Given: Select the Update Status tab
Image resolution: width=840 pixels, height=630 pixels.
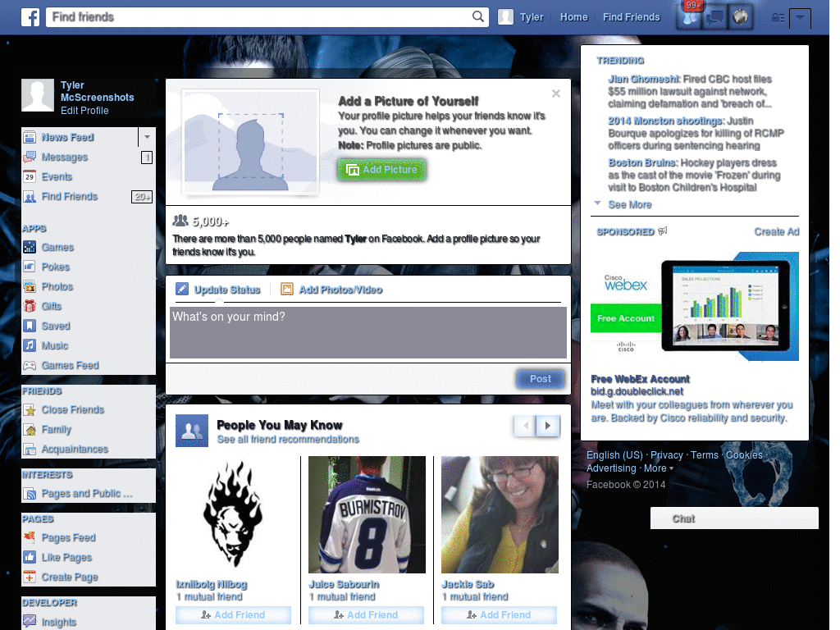Looking at the screenshot, I should coord(218,290).
